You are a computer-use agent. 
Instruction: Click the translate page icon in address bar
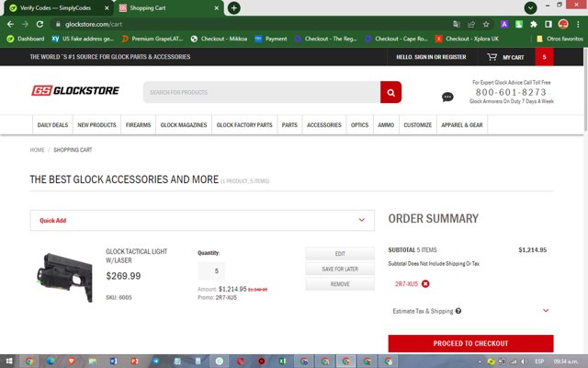(x=457, y=24)
